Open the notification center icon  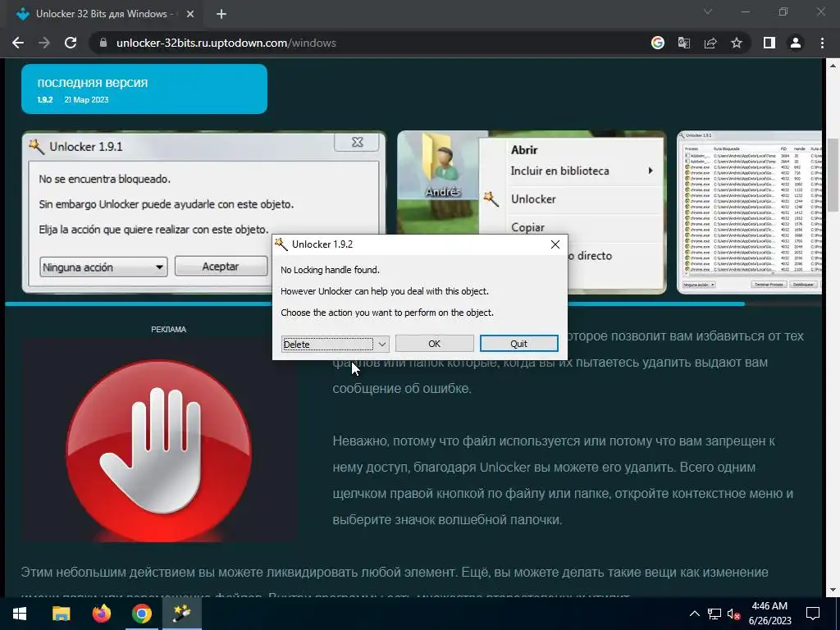click(x=813, y=614)
